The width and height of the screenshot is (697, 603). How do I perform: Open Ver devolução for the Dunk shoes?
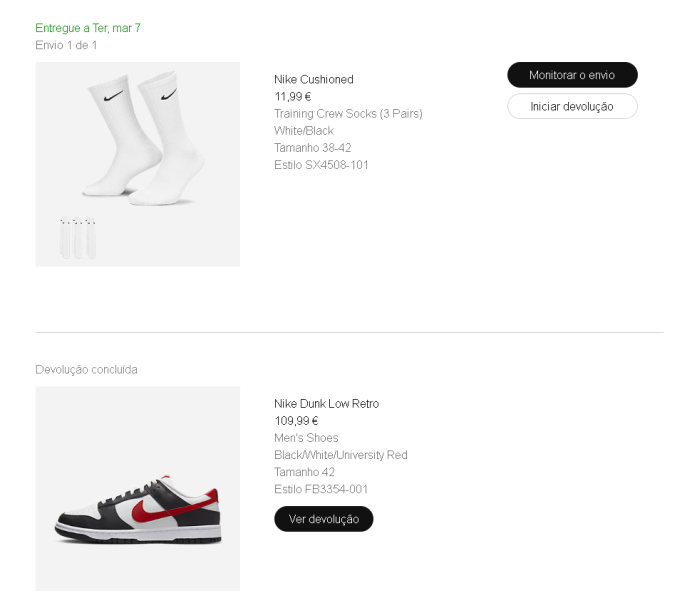coord(324,519)
